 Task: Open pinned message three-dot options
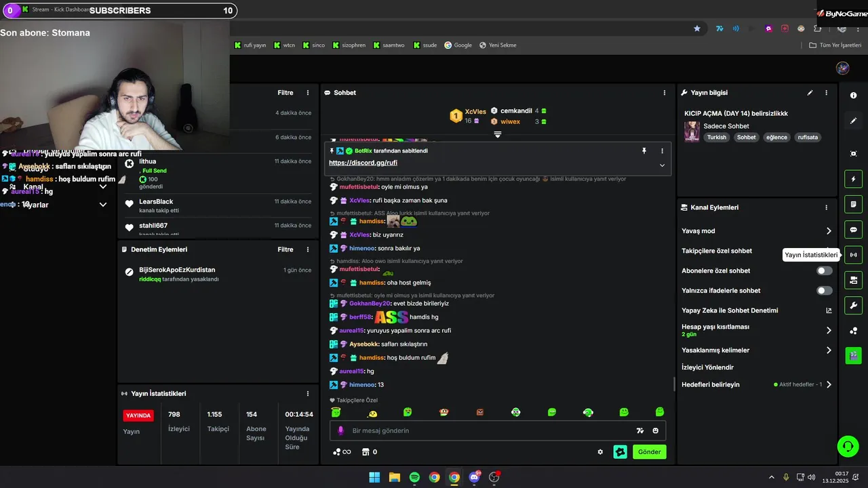click(663, 150)
